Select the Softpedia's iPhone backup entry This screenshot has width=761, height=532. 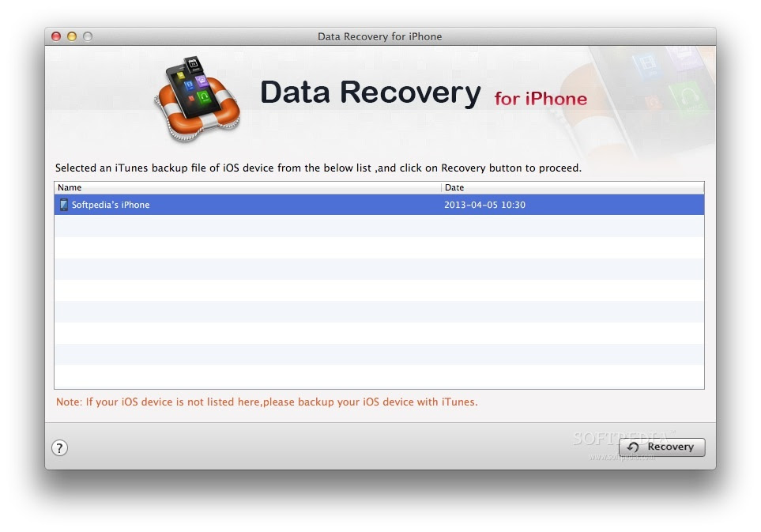click(x=379, y=205)
